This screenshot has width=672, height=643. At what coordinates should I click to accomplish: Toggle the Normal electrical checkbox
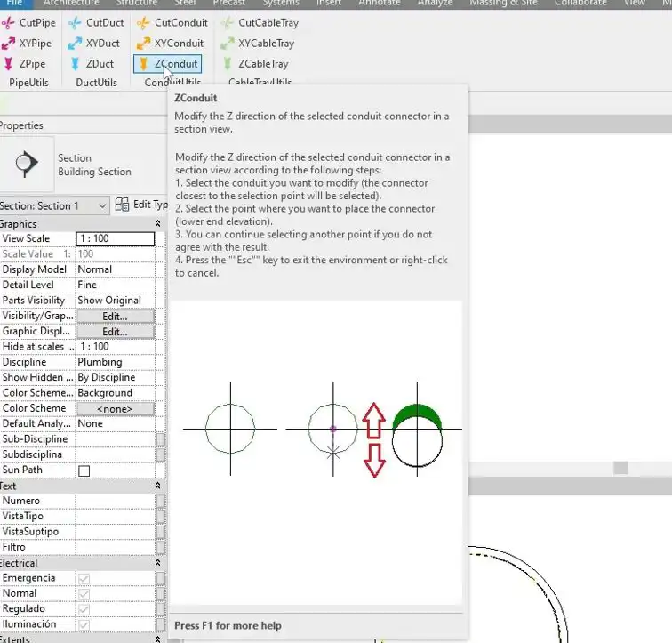click(84, 594)
